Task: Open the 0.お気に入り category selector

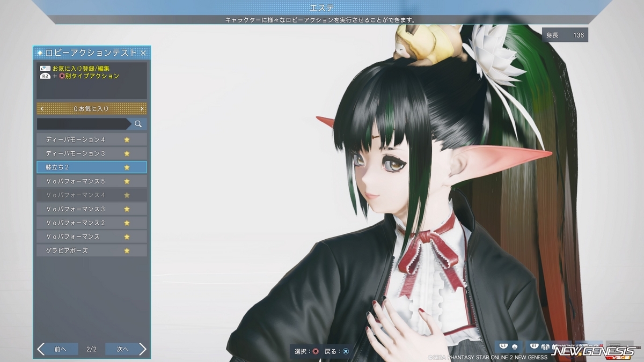Action: 91,109
